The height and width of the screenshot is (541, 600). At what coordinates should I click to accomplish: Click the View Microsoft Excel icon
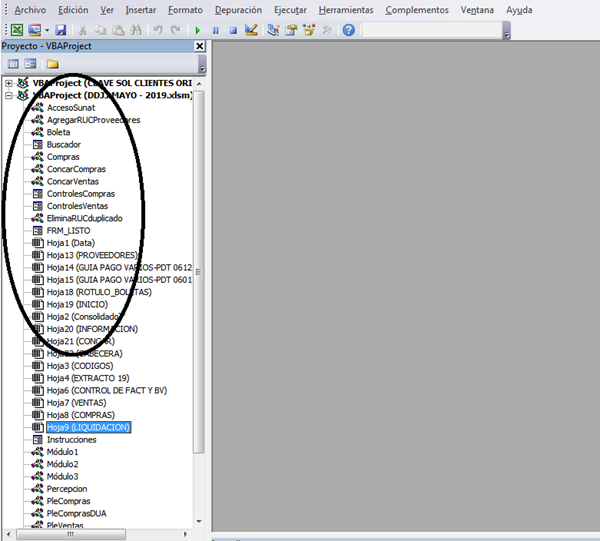coord(17,30)
